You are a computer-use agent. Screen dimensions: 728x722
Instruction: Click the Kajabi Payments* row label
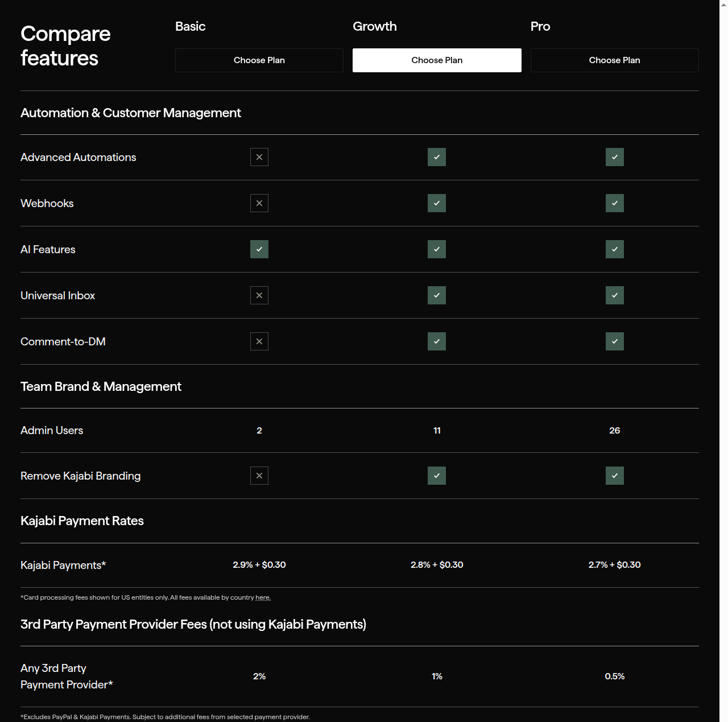[63, 565]
